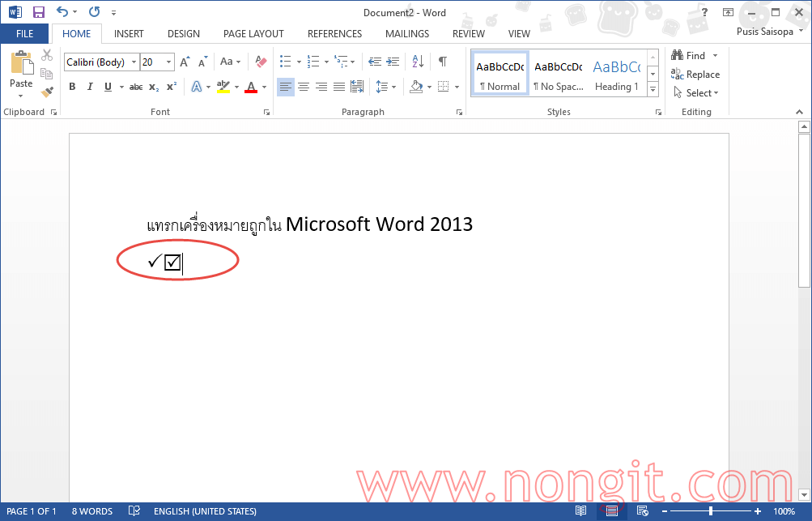Open proofing errors icon in status bar
This screenshot has height=521, width=812.
coord(134,511)
